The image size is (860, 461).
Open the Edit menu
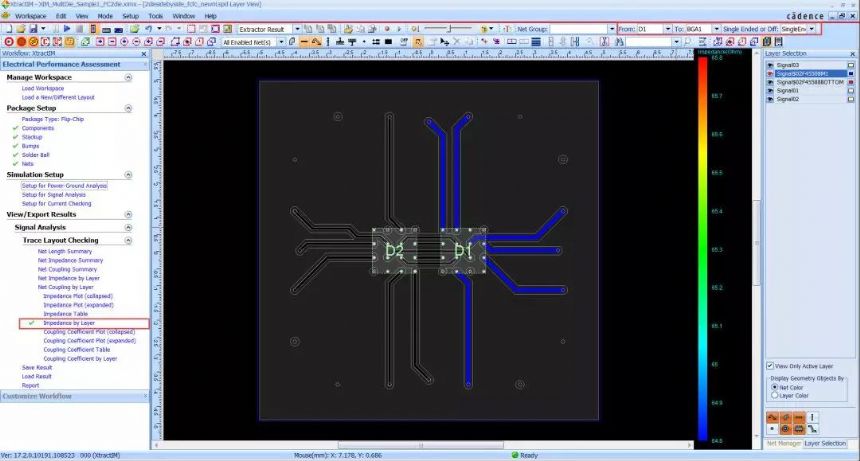click(x=61, y=16)
